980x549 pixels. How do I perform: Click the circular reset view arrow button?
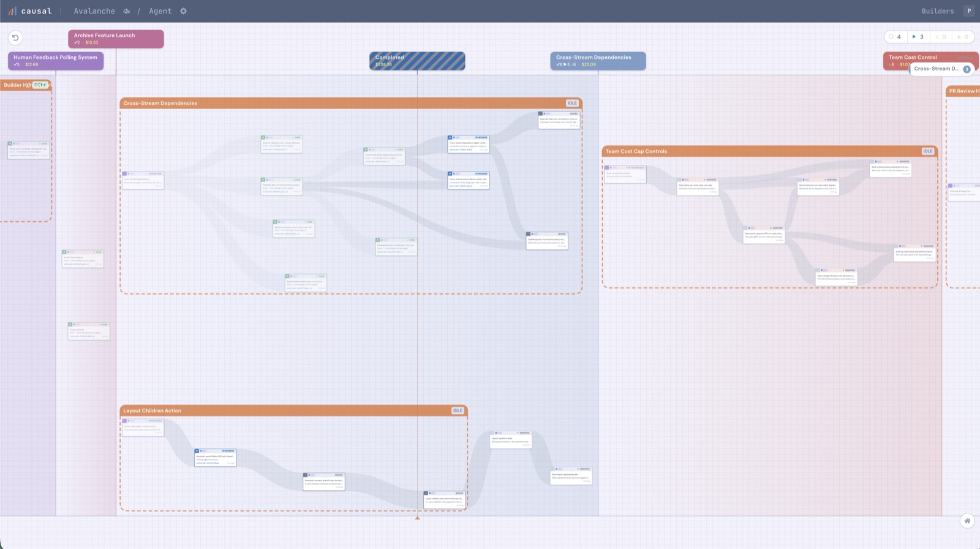pyautogui.click(x=15, y=37)
